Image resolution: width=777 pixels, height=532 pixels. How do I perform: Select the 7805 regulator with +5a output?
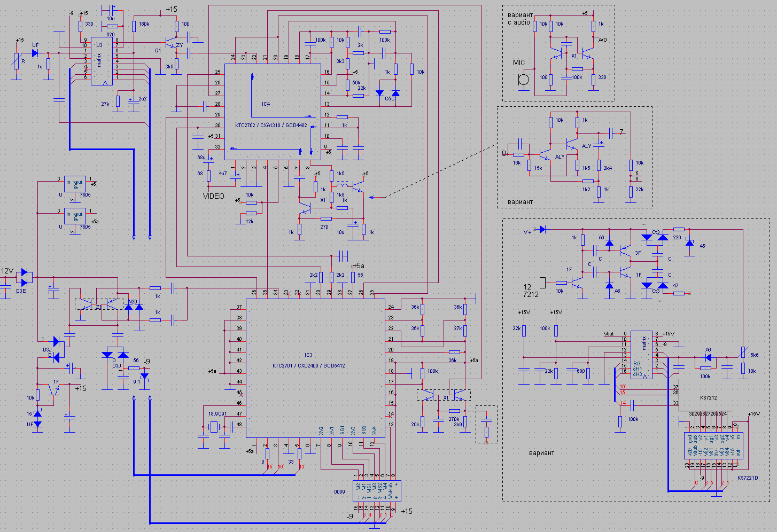[75, 216]
